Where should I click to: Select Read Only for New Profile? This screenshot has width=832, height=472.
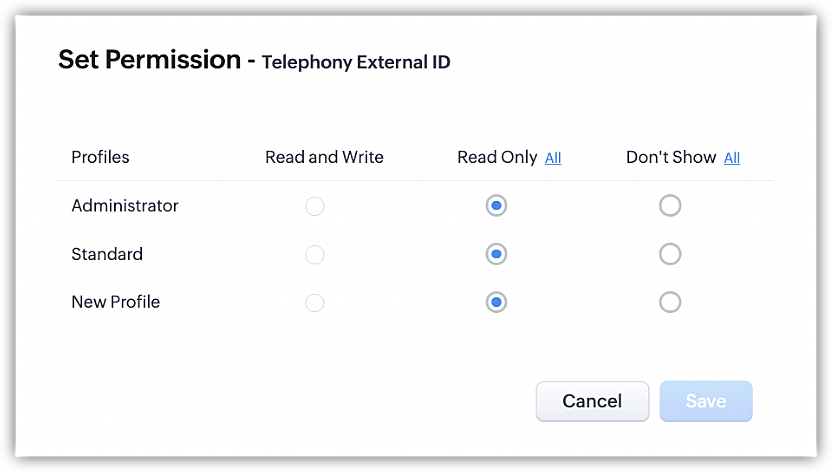tap(496, 302)
